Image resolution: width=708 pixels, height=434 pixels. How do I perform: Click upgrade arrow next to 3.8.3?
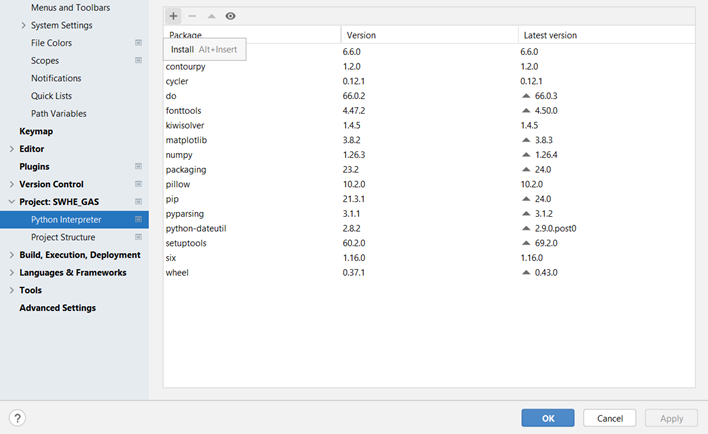[x=526, y=140]
